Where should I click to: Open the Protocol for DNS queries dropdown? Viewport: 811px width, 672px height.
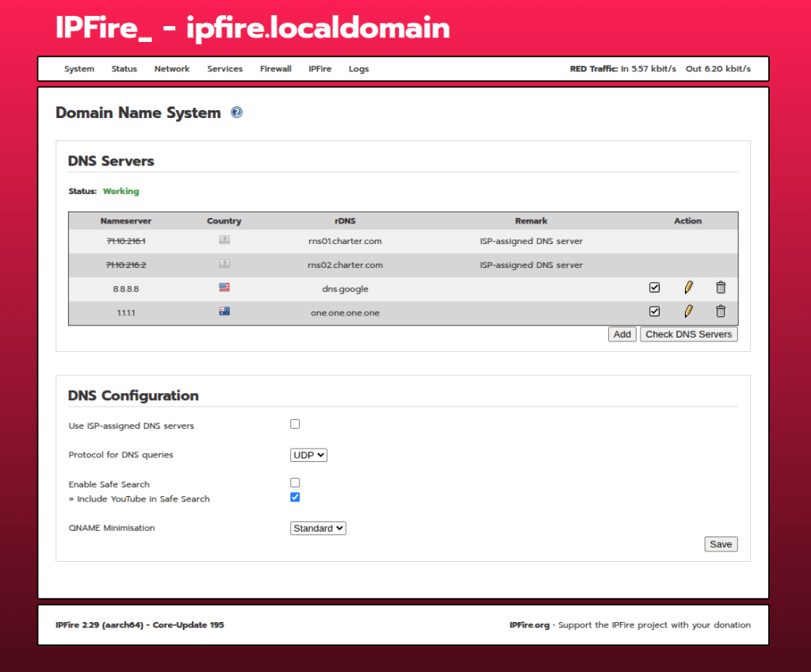(x=308, y=455)
